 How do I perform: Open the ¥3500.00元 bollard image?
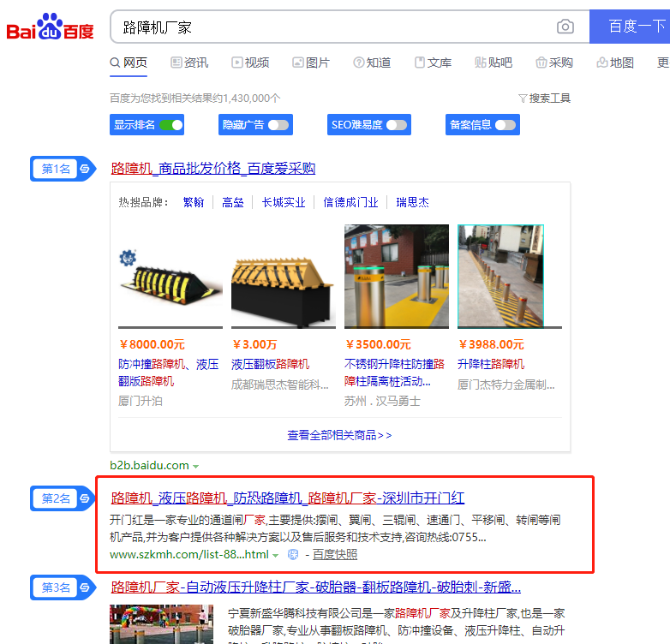point(397,277)
